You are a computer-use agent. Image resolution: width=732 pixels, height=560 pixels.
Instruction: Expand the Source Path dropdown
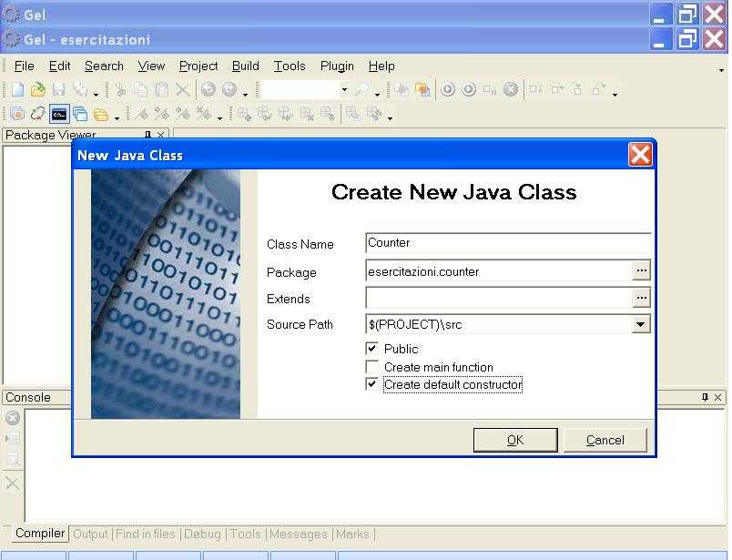(641, 324)
